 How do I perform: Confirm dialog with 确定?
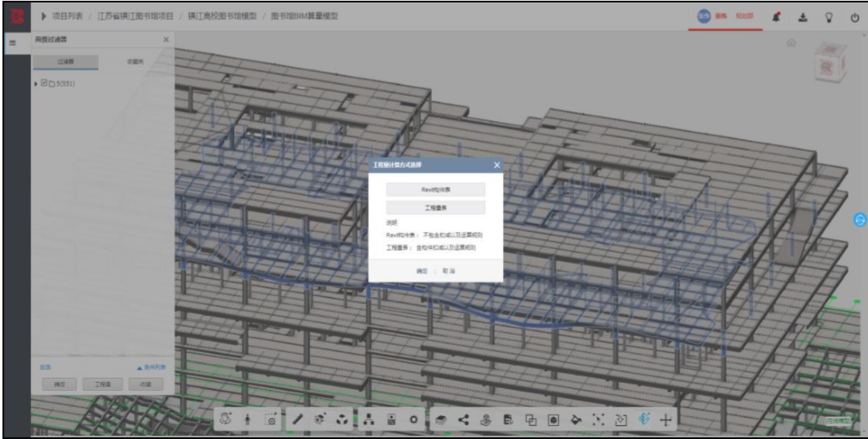pyautogui.click(x=422, y=271)
